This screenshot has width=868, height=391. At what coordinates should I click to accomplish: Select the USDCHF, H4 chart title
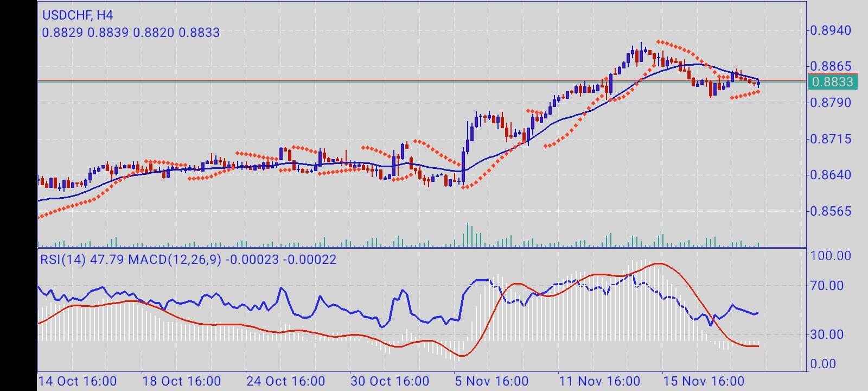[x=78, y=15]
